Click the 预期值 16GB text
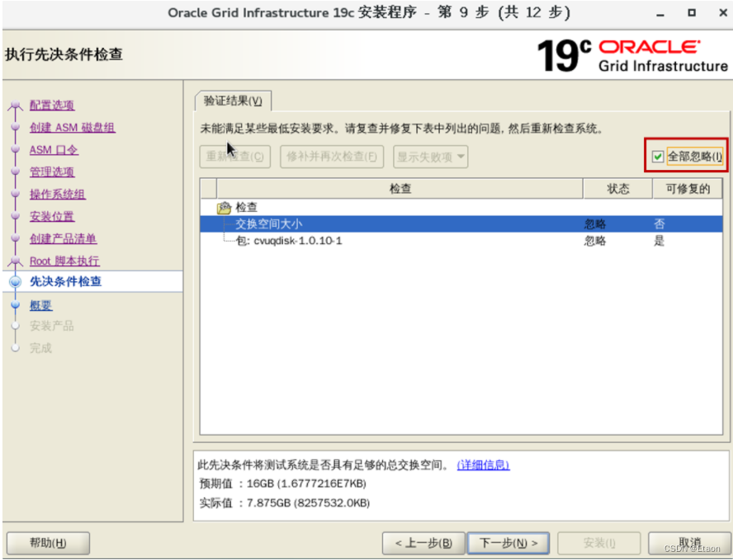The width and height of the screenshot is (733, 560). [283, 483]
